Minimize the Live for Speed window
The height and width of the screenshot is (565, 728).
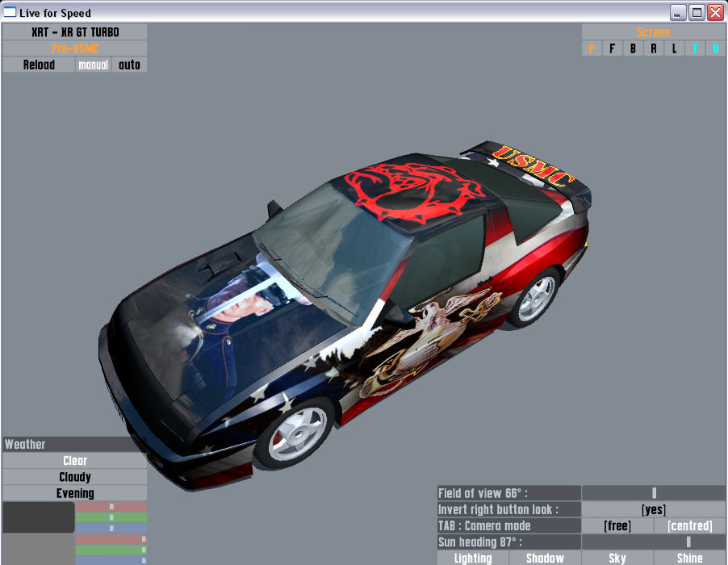click(678, 13)
